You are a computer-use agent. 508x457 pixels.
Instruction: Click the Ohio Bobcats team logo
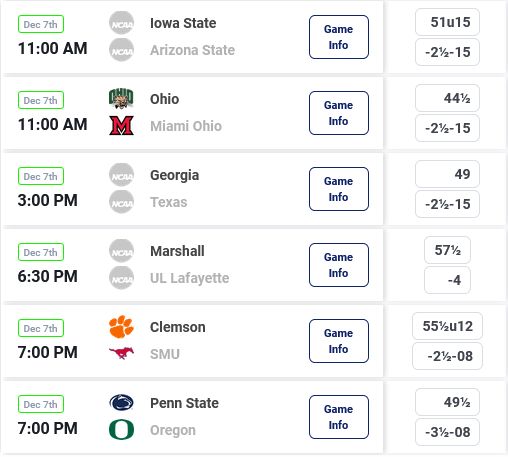point(121,99)
